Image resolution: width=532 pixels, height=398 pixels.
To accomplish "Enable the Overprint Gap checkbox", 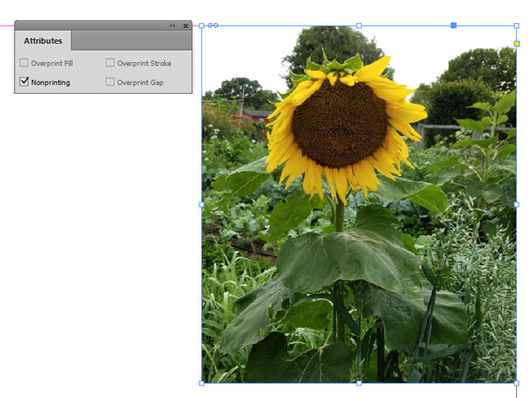I will pos(110,82).
